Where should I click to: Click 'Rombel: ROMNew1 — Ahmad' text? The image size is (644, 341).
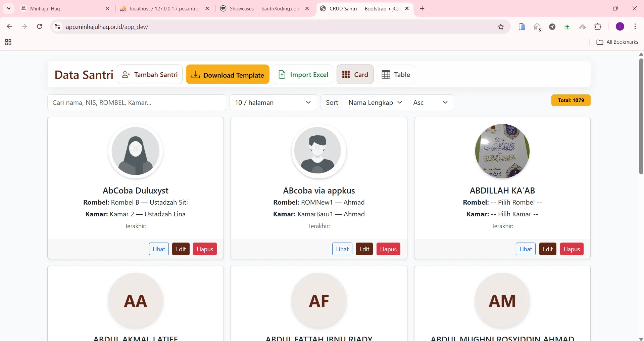[319, 202]
